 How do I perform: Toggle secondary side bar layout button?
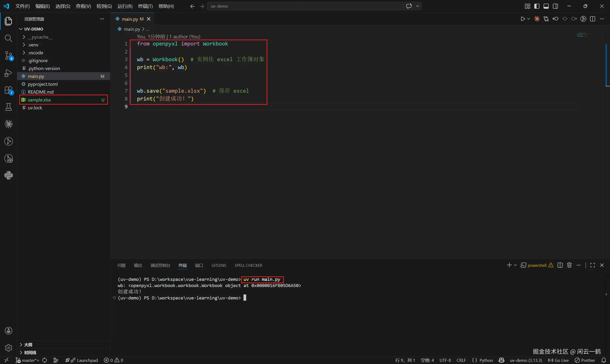(555, 6)
